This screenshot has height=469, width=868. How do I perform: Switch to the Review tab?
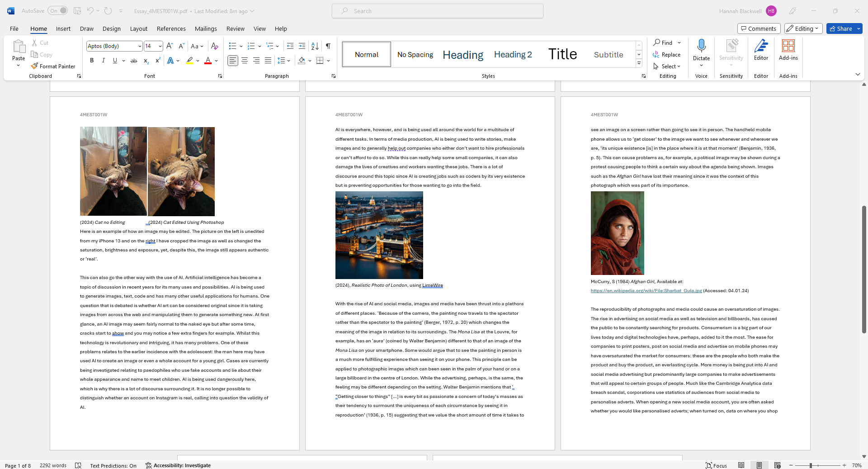[236, 28]
